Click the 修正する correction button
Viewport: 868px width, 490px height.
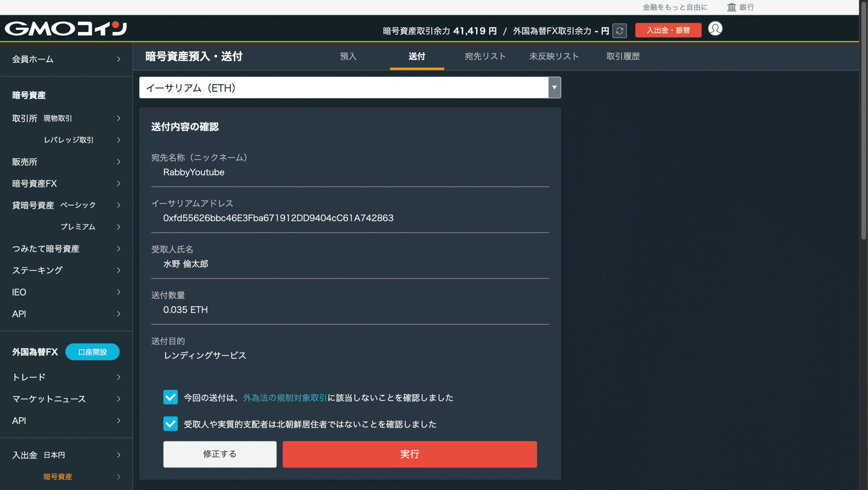click(x=219, y=454)
